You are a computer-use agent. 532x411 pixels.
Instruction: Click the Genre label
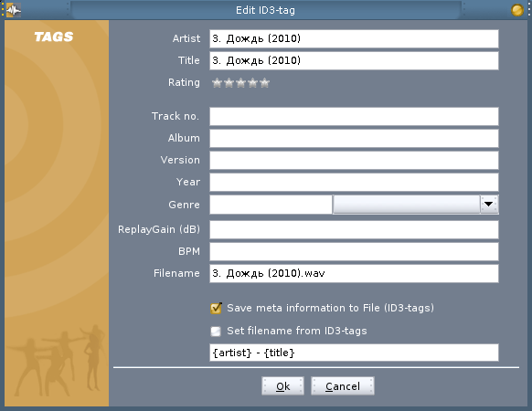184,205
